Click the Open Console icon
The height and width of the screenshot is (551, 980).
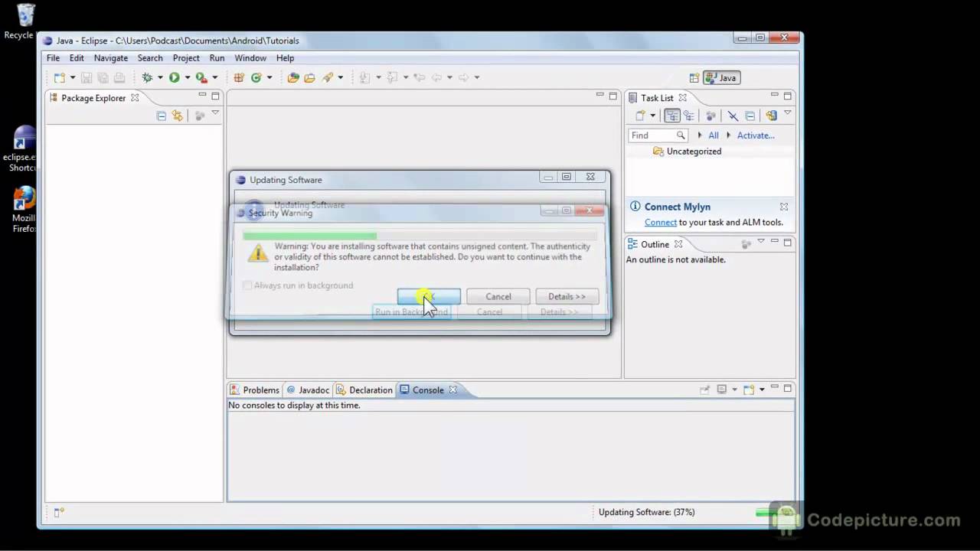click(749, 390)
